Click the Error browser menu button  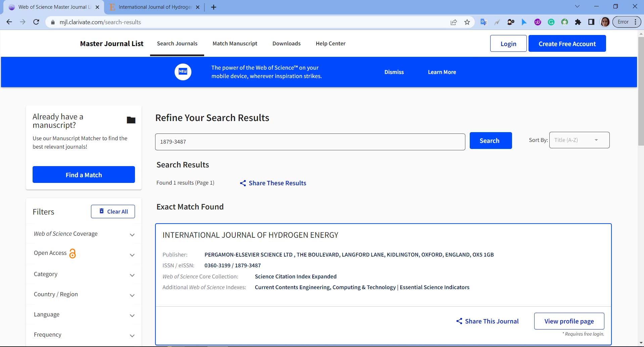(627, 22)
